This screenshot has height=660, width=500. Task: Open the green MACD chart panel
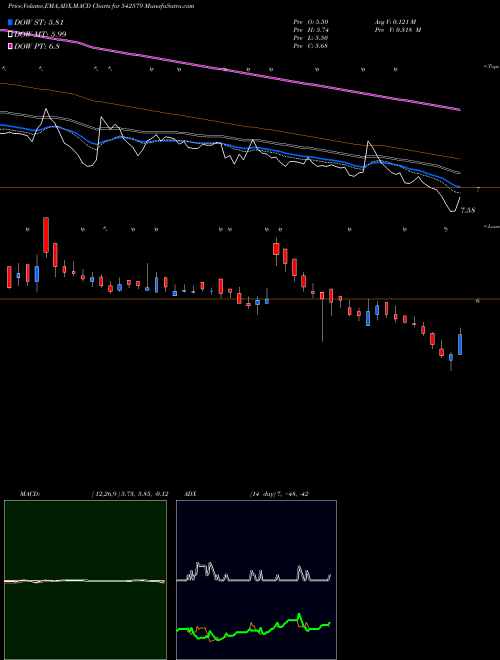pyautogui.click(x=85, y=580)
